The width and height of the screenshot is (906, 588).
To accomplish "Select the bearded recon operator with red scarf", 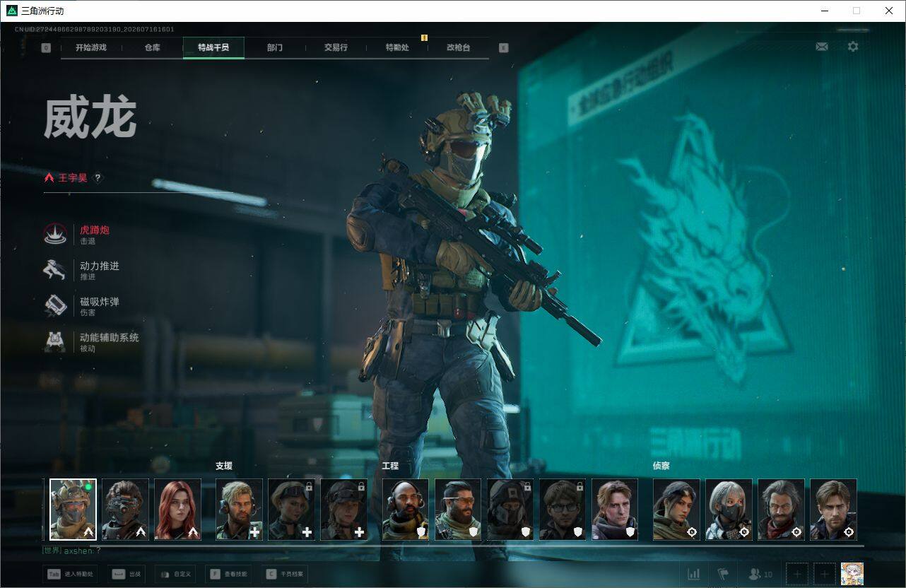I will pos(781,510).
